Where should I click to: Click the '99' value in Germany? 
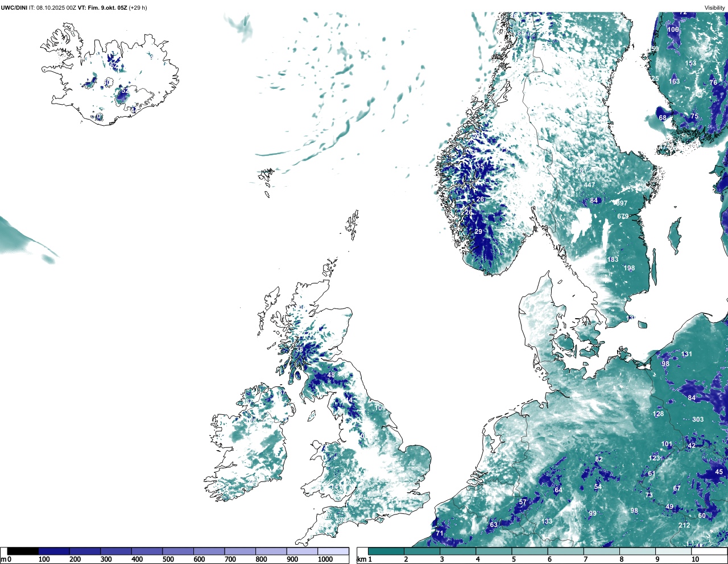coord(593,513)
